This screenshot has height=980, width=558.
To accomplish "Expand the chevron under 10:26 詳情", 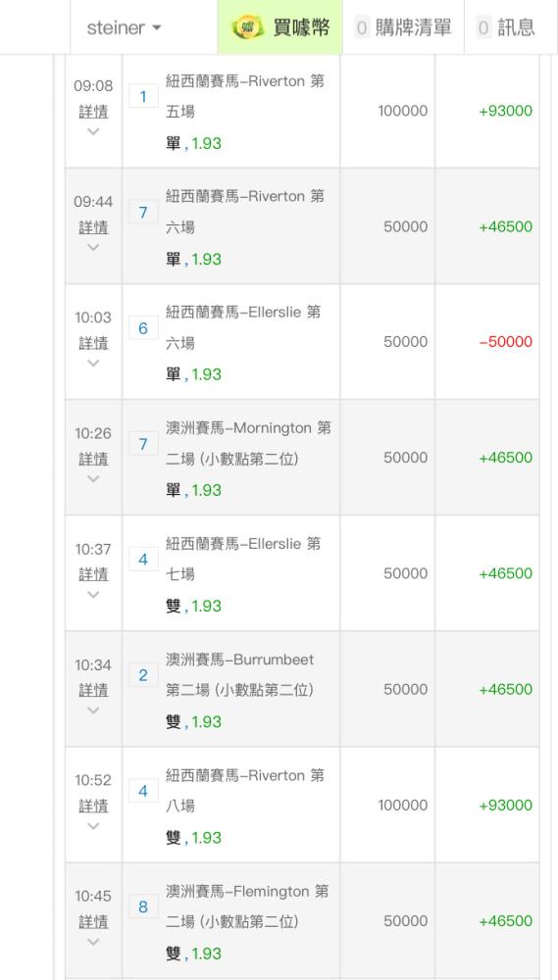I will coord(93,479).
